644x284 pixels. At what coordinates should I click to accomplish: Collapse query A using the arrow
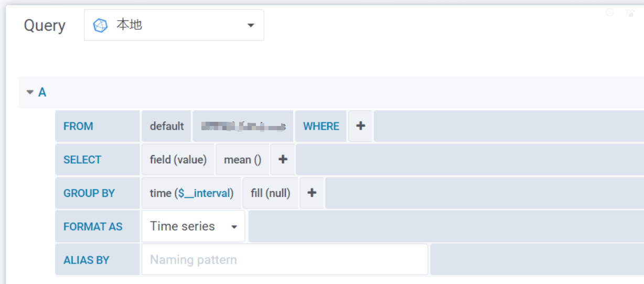click(30, 92)
